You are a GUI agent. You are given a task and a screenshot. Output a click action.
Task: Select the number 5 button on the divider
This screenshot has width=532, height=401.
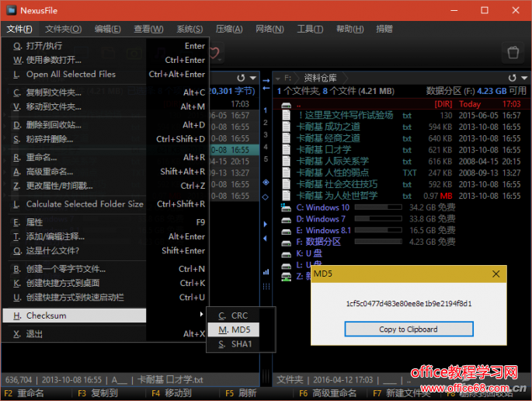[266, 159]
